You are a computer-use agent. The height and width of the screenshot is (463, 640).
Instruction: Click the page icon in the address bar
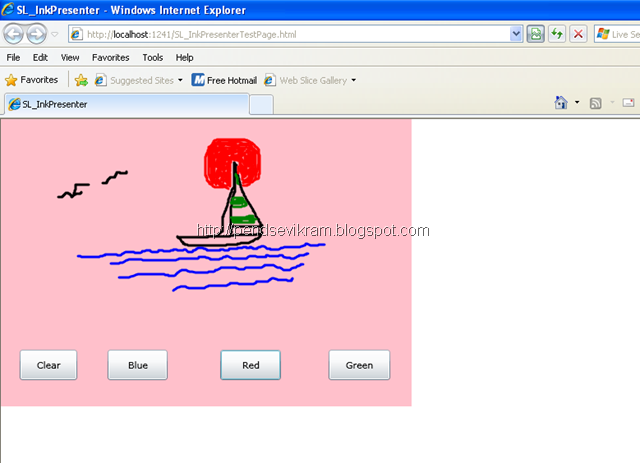(x=76, y=34)
